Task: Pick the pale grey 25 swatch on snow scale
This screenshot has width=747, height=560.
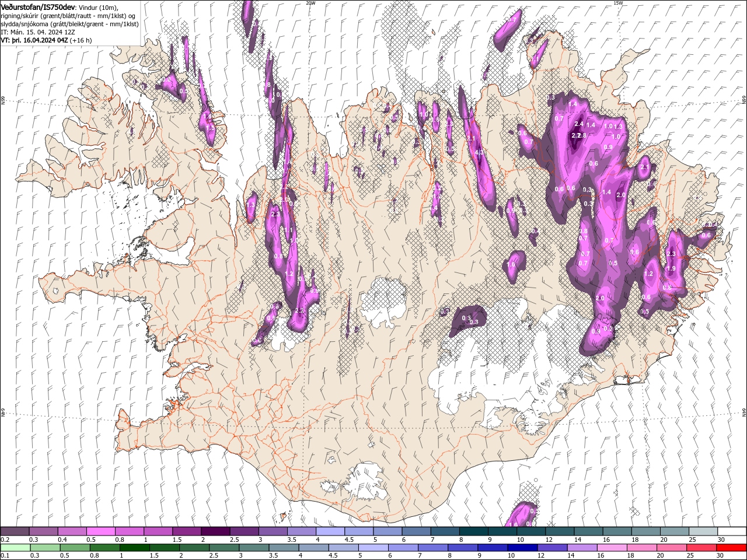Action: pos(703,531)
